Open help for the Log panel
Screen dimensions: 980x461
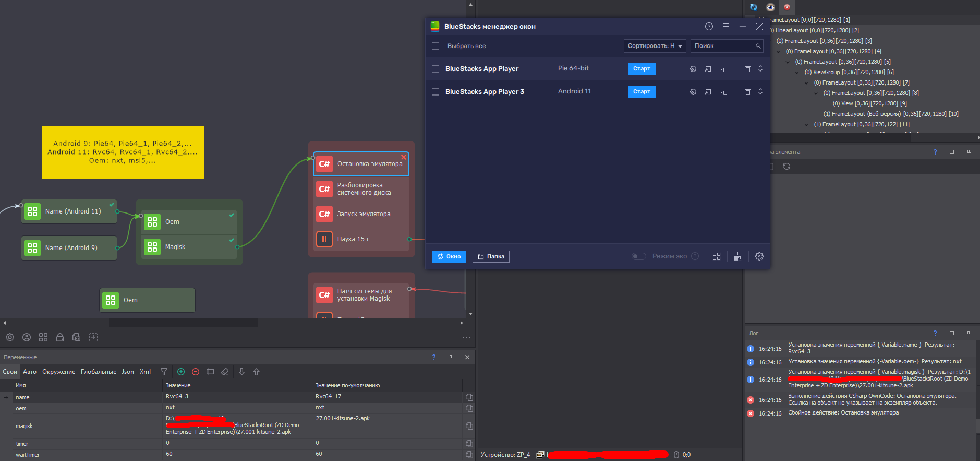tap(935, 333)
